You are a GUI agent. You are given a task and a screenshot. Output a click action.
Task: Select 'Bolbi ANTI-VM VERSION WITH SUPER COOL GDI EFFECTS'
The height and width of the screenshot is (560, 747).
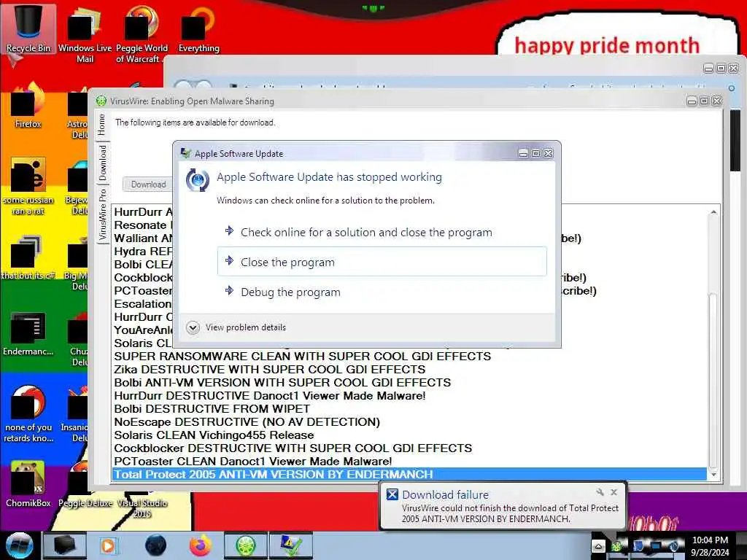pos(409,382)
